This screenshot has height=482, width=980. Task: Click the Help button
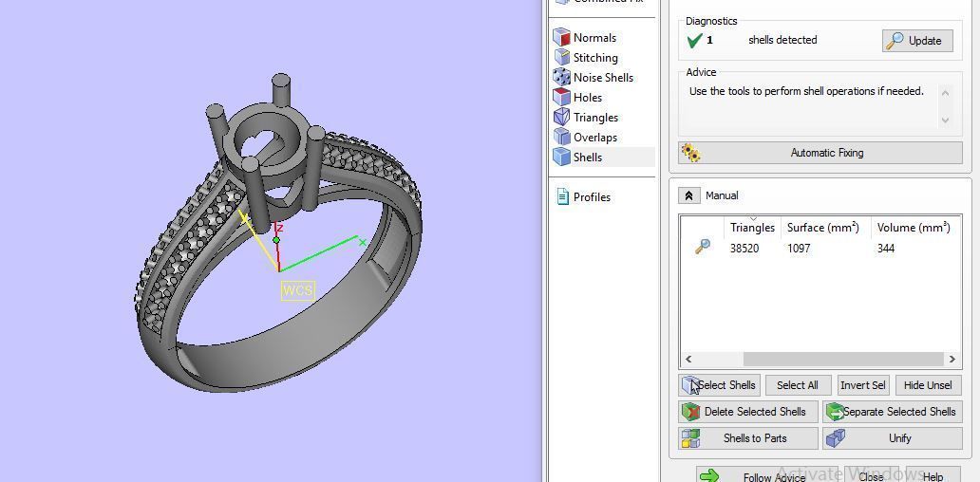pyautogui.click(x=933, y=476)
